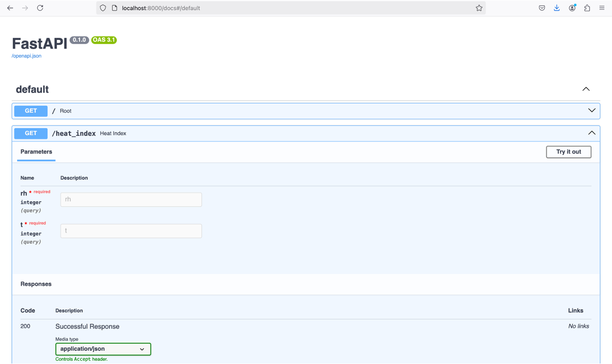The image size is (612, 364).
Task: Open the Firefox hamburger menu
Action: point(602,8)
